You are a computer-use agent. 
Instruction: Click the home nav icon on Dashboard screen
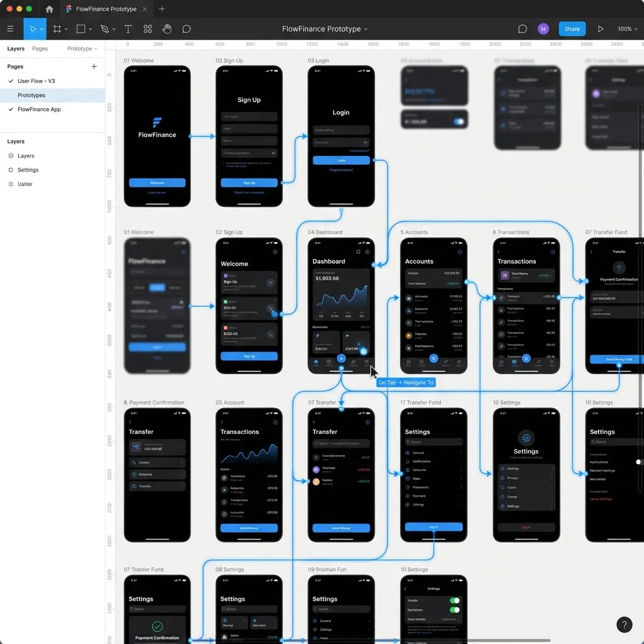coord(316,362)
